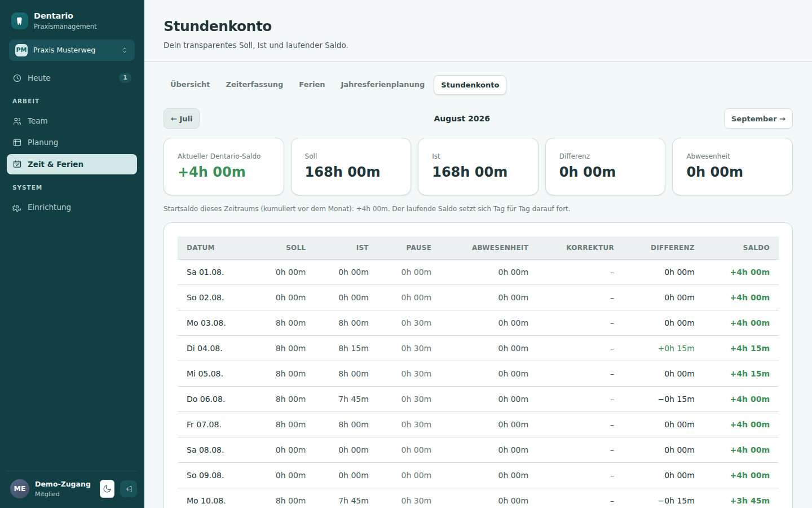Image resolution: width=812 pixels, height=508 pixels.
Task: Open the Praxis Musterweg practice switcher
Action: pyautogui.click(x=72, y=50)
